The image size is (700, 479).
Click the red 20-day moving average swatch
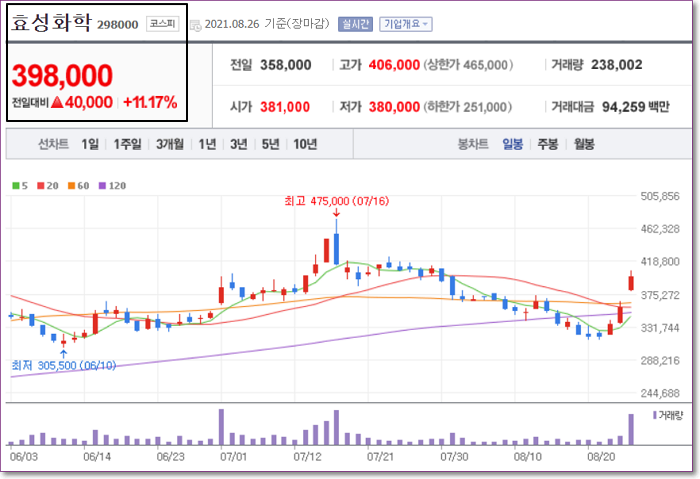pyautogui.click(x=41, y=186)
